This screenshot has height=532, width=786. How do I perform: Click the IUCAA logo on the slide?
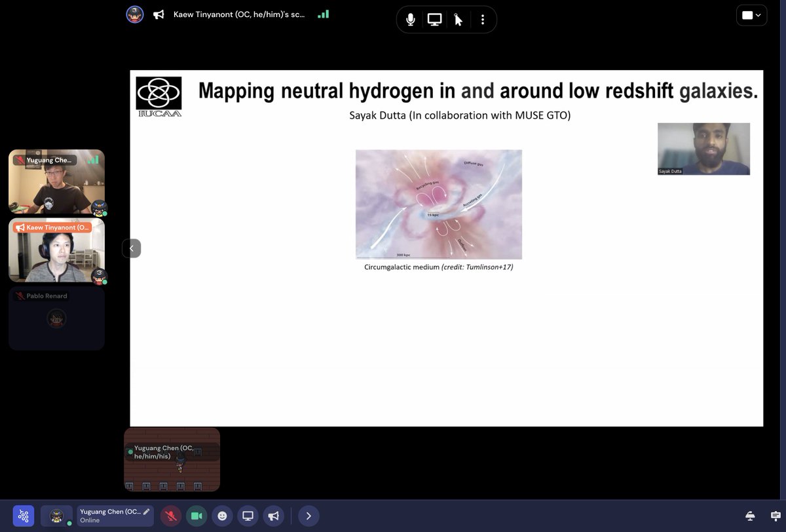(x=159, y=97)
